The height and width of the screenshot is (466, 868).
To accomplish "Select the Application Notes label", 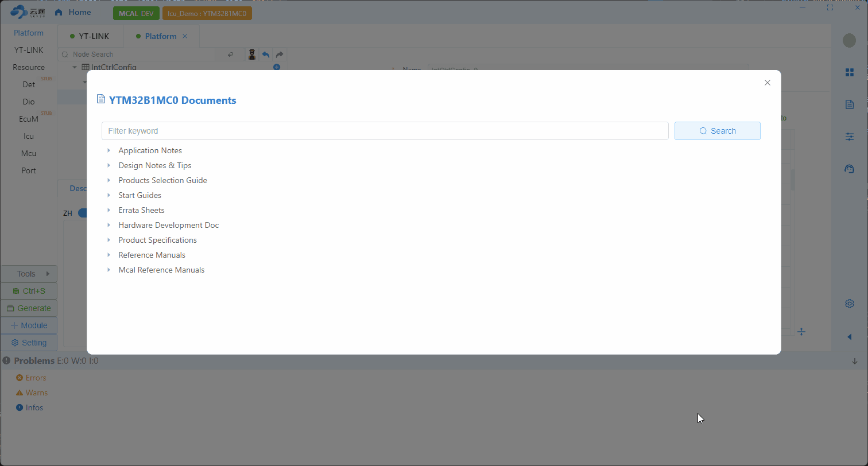I will point(150,150).
